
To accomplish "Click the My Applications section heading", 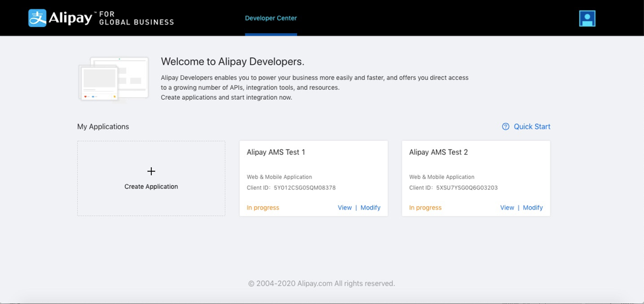I will pyautogui.click(x=103, y=127).
